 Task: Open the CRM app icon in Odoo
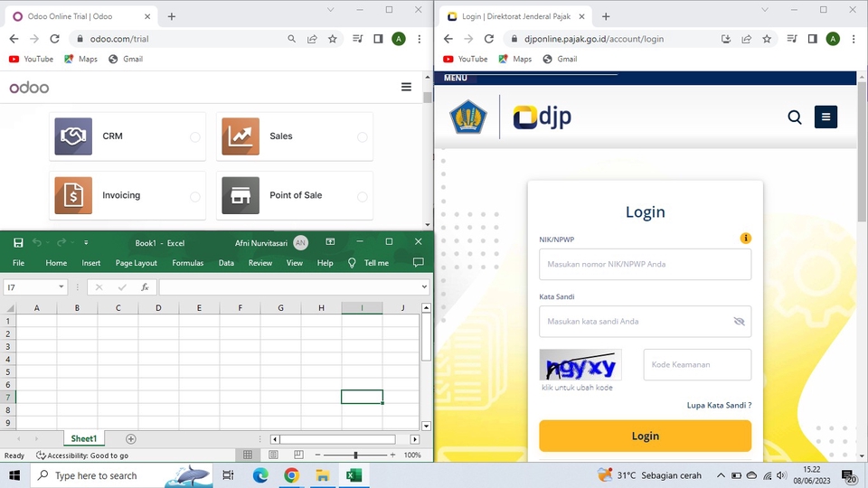tap(73, 136)
